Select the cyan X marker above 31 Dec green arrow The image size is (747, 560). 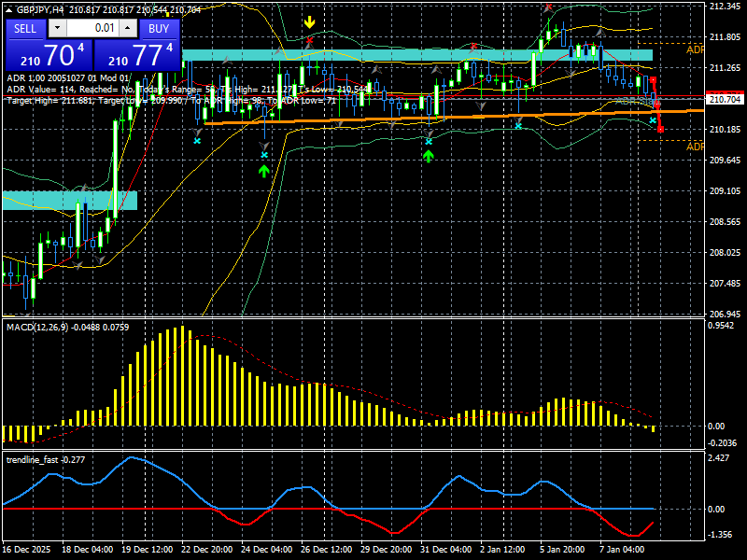point(429,142)
